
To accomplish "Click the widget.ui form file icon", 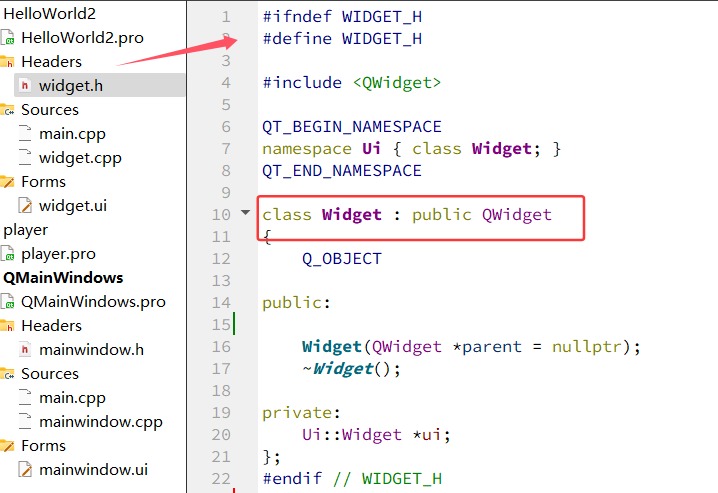I will [25, 206].
